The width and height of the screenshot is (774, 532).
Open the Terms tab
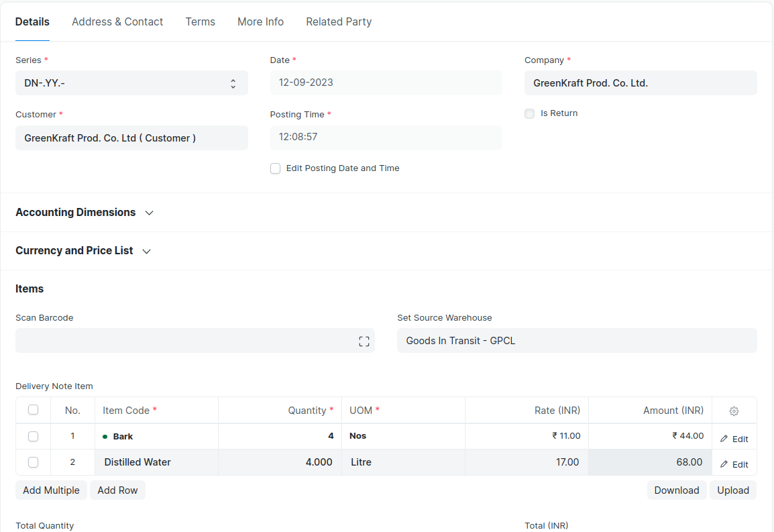(x=200, y=22)
